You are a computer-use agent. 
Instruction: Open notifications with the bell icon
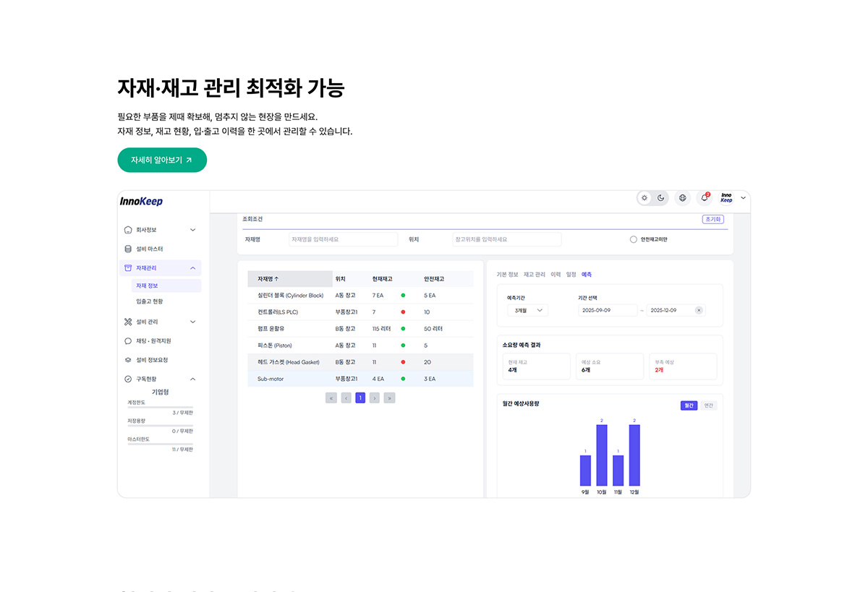pyautogui.click(x=704, y=198)
